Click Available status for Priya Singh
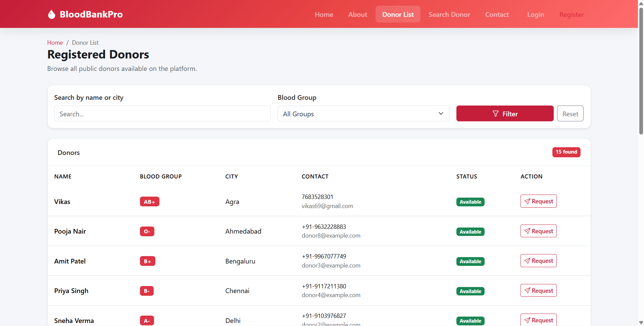Viewport: 644px width, 326px height. 470,291
